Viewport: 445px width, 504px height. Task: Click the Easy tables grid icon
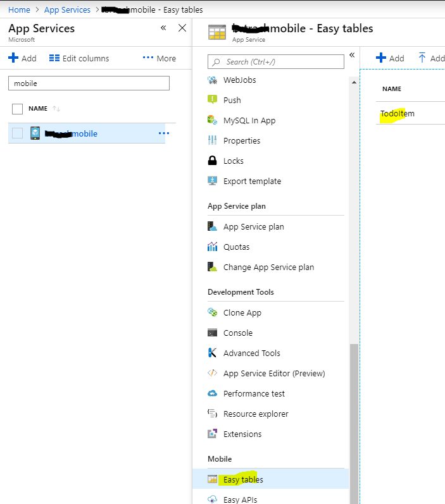pos(212,479)
